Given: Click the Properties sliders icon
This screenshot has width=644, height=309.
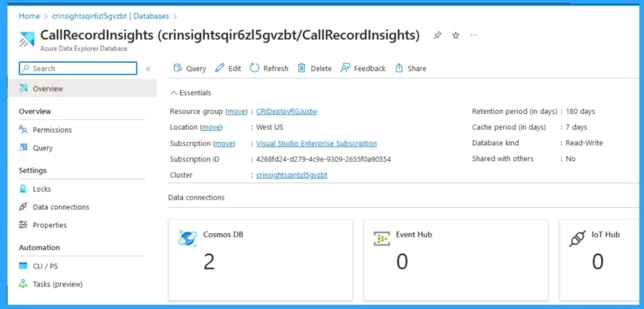Looking at the screenshot, I should click(23, 225).
